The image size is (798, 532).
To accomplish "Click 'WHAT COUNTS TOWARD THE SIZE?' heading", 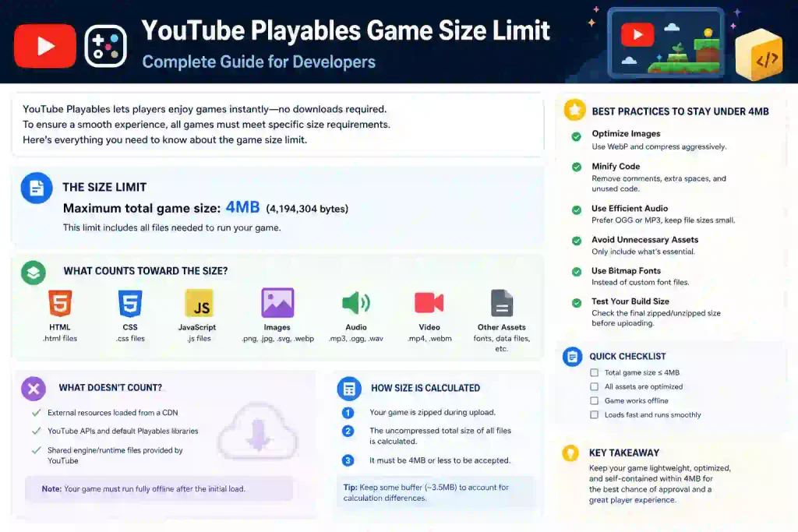I will [146, 271].
